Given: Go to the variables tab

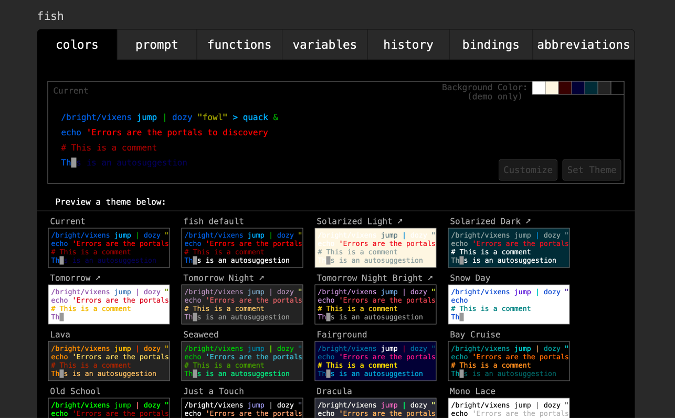Looking at the screenshot, I should coord(324,45).
